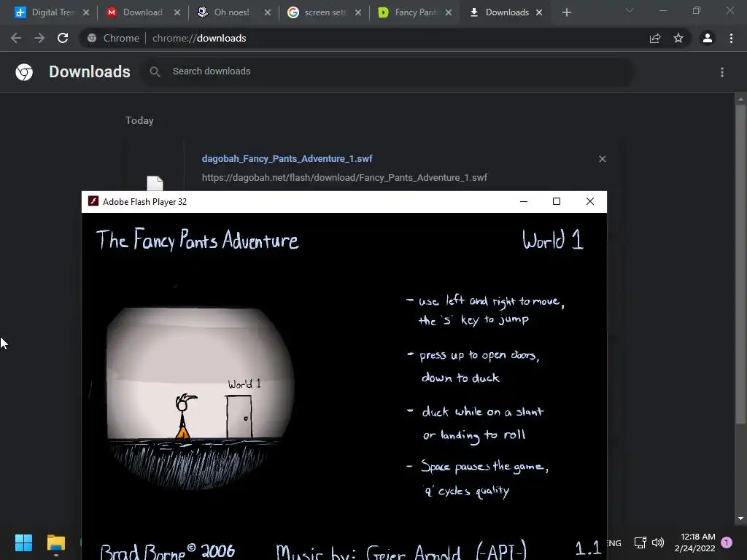Minimize the Adobe Flash Player window

[x=524, y=201]
